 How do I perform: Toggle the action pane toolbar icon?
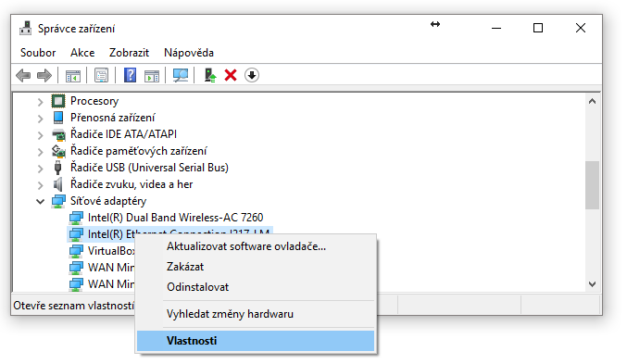pyautogui.click(x=152, y=75)
